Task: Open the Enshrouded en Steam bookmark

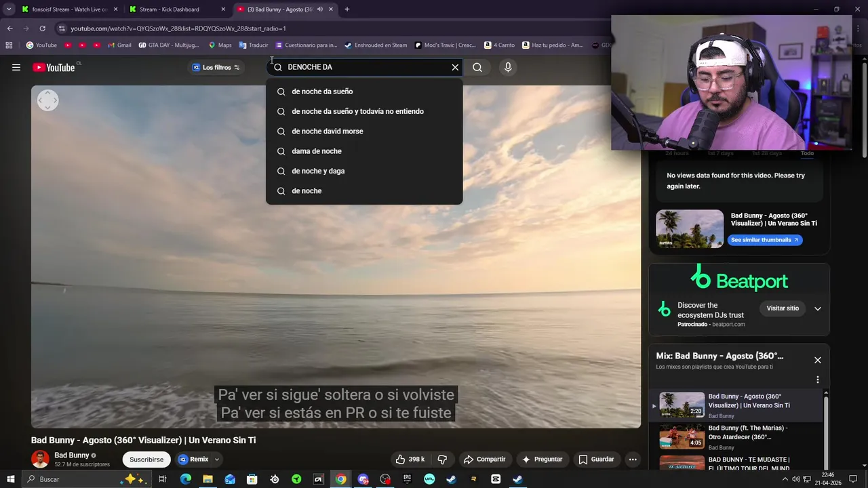Action: [376, 45]
